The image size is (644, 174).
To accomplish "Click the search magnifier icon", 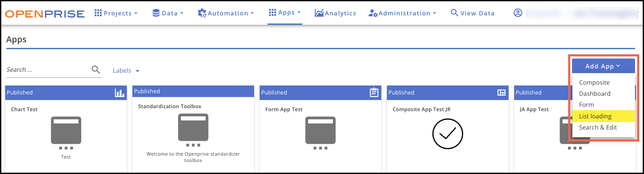I will (96, 70).
